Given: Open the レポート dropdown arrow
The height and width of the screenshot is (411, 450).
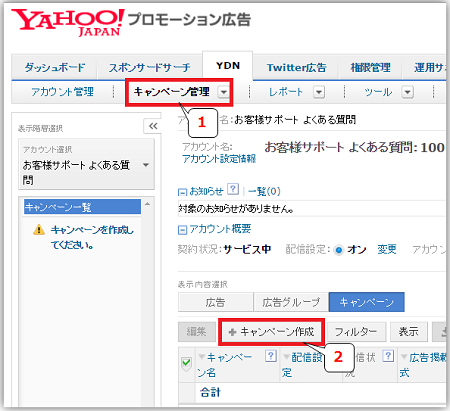Looking at the screenshot, I should coord(319,92).
